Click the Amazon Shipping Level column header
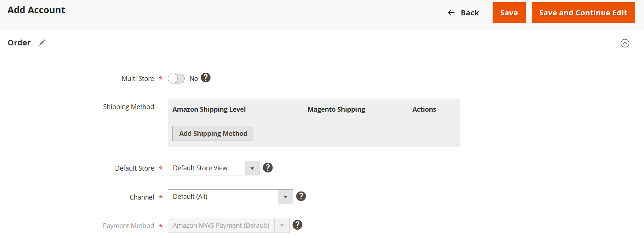The width and height of the screenshot is (644, 238). (209, 109)
